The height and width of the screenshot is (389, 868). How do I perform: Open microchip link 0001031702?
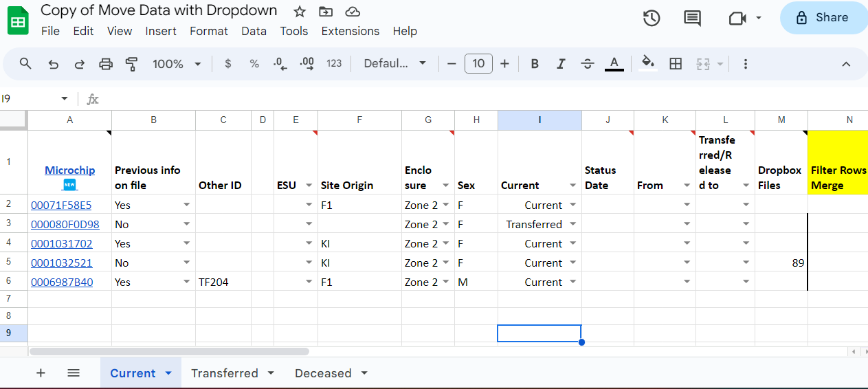[x=62, y=243]
